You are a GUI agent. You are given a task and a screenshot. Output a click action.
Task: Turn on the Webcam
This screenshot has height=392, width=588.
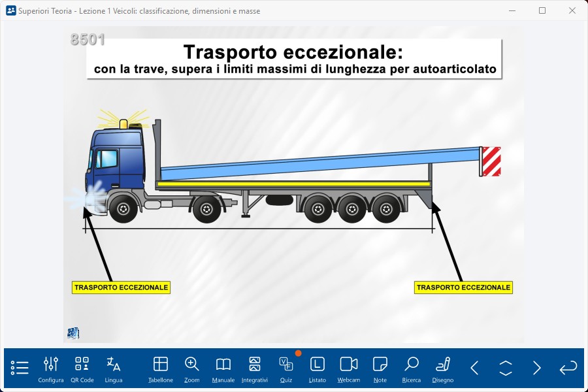[349, 368]
